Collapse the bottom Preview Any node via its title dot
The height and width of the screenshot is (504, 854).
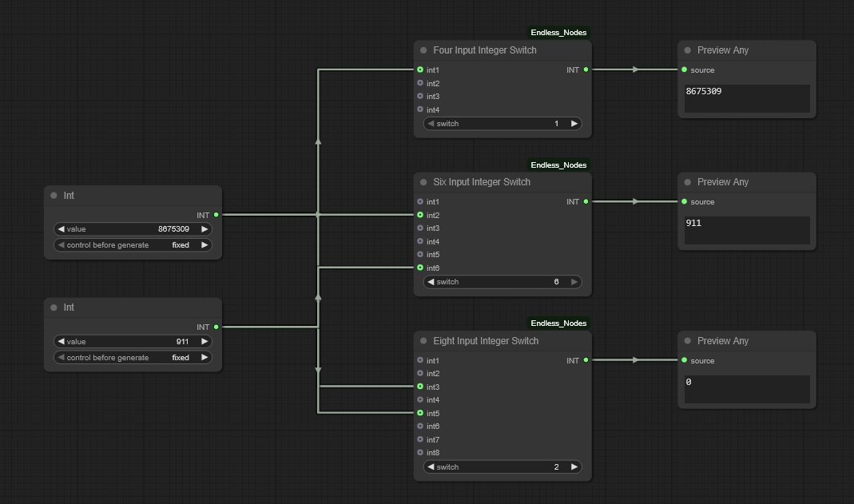[x=687, y=341]
